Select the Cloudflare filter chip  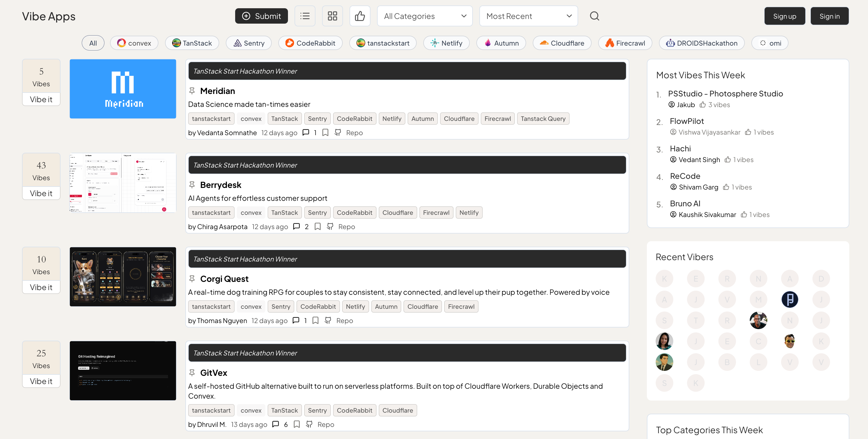pyautogui.click(x=562, y=43)
